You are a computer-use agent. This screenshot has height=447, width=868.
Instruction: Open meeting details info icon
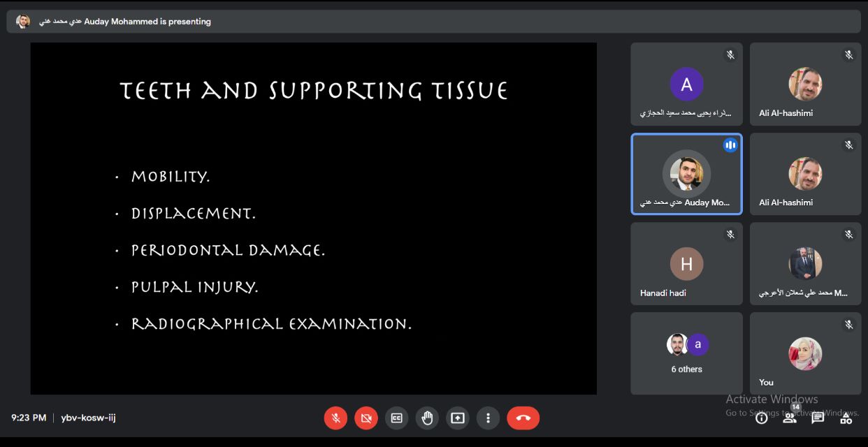pyautogui.click(x=762, y=418)
